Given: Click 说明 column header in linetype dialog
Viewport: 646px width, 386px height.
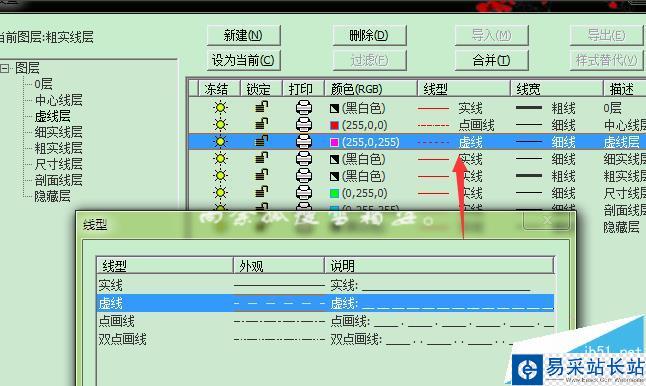Looking at the screenshot, I should click(x=439, y=266).
